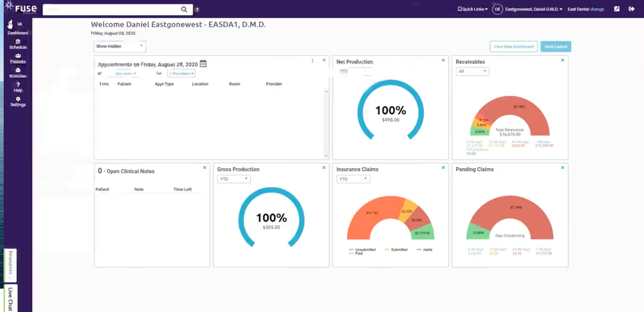The width and height of the screenshot is (644, 312).
Task: Click the >90 days $13,368.90 Receivables label
Action: 544,144
